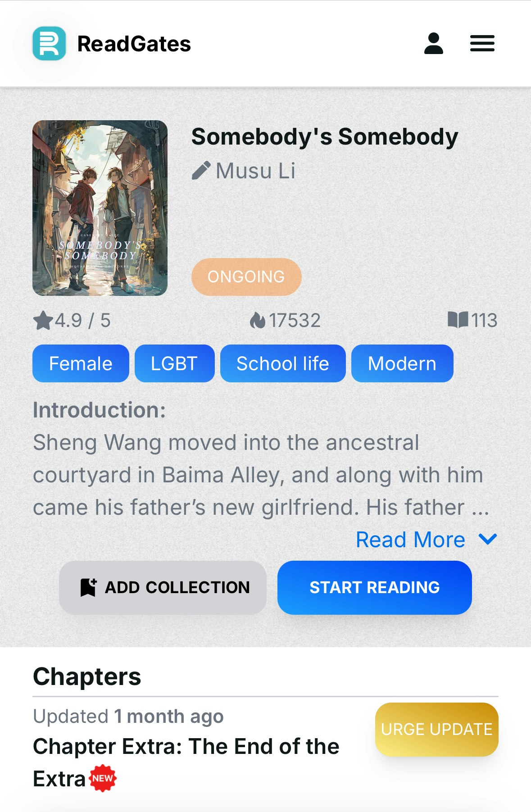This screenshot has width=531, height=812.
Task: Open the Somebody's Somebody cover thumbnail
Action: click(100, 208)
